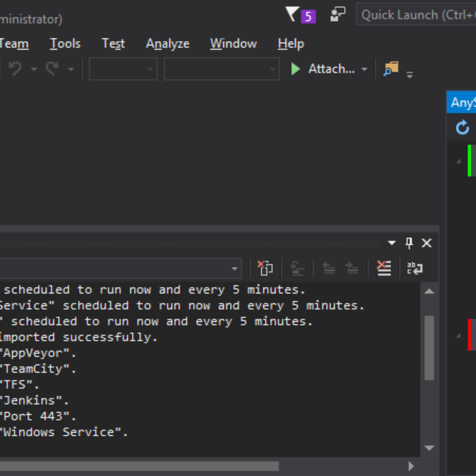Open the Find in Files tool
The image size is (476, 476).
391,69
